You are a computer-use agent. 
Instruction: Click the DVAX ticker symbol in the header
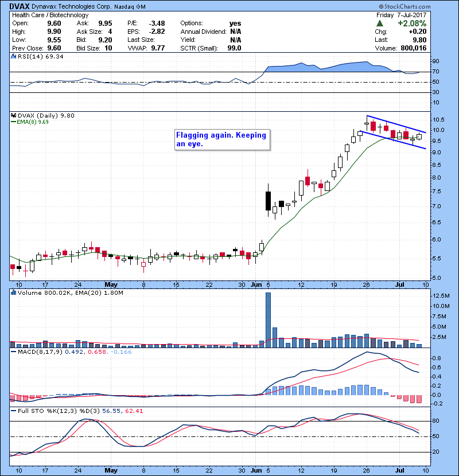20,6
